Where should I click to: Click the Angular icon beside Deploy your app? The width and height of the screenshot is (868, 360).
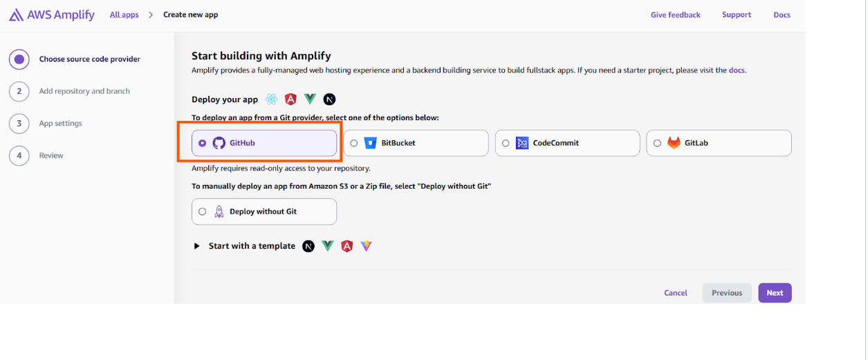click(290, 100)
